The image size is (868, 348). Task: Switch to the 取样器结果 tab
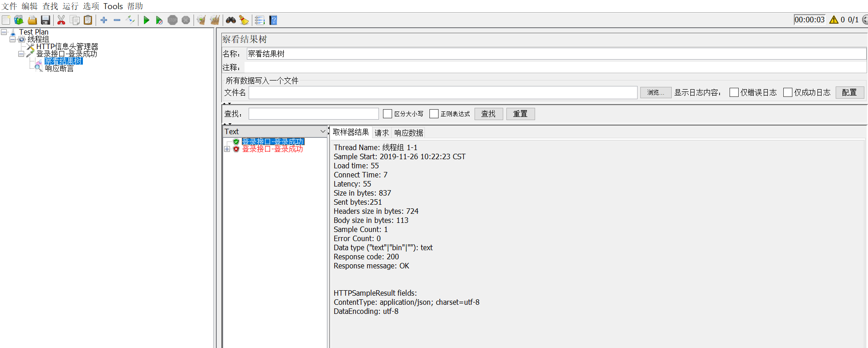pyautogui.click(x=351, y=132)
